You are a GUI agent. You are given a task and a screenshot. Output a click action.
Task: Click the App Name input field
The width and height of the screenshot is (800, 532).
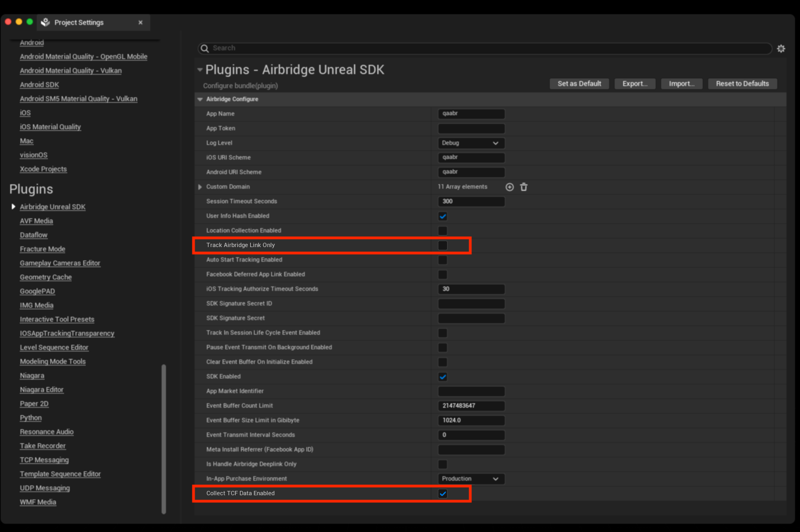471,114
